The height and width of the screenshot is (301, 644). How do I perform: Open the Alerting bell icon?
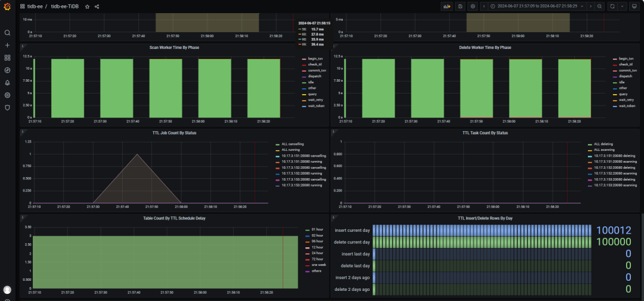7,82
